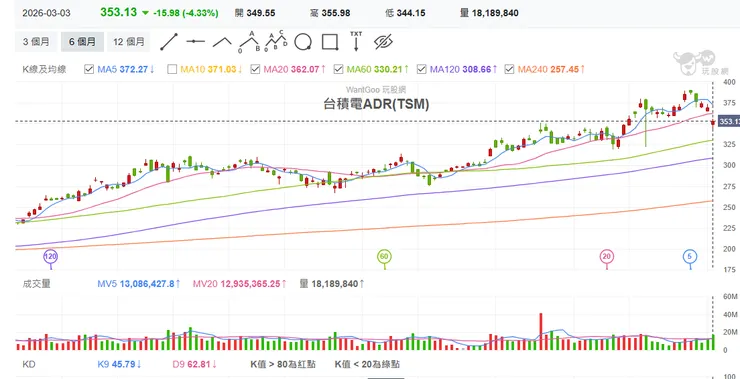740x379 pixels.
Task: Switch to the 3 個月 range
Action: click(x=36, y=42)
